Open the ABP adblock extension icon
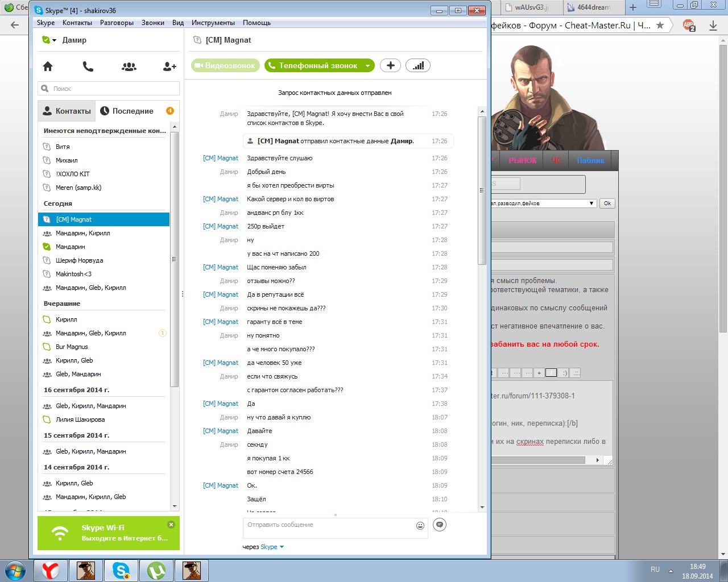Screen dimensions: 728x582 pos(689,25)
